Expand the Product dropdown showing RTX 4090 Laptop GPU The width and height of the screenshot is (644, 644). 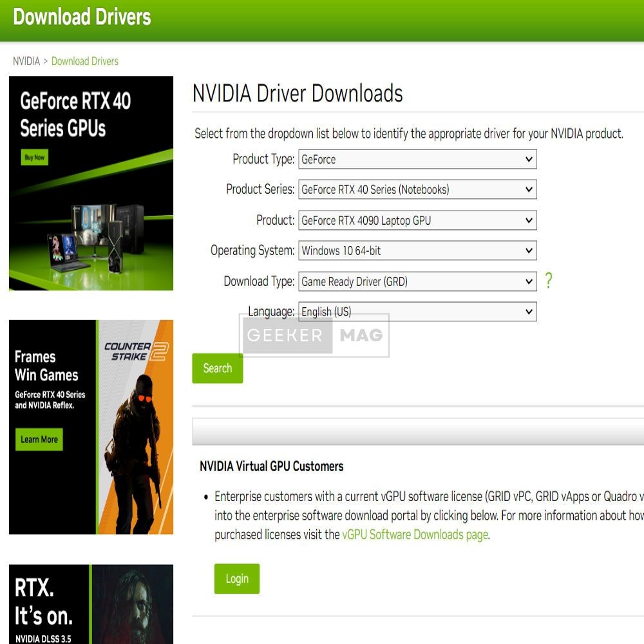(417, 220)
